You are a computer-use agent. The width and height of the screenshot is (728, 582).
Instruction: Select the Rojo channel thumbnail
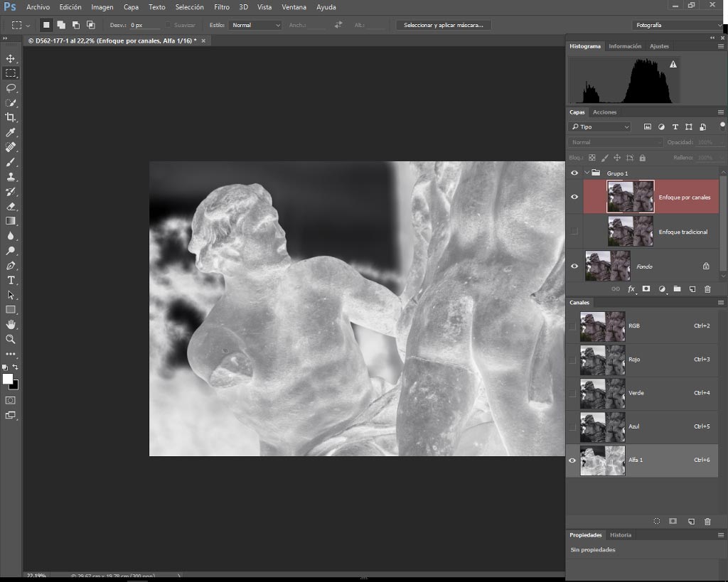pyautogui.click(x=603, y=360)
